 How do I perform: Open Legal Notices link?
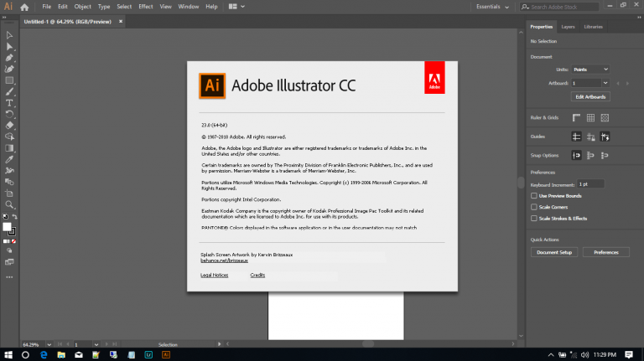pyautogui.click(x=214, y=276)
